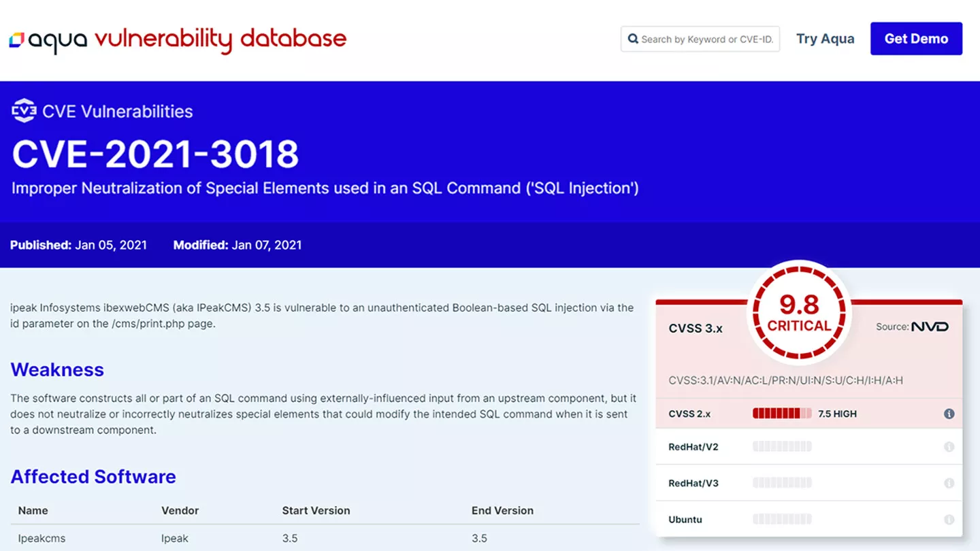980x551 pixels.
Task: Open info icon for Ubuntu row
Action: pos(949,519)
